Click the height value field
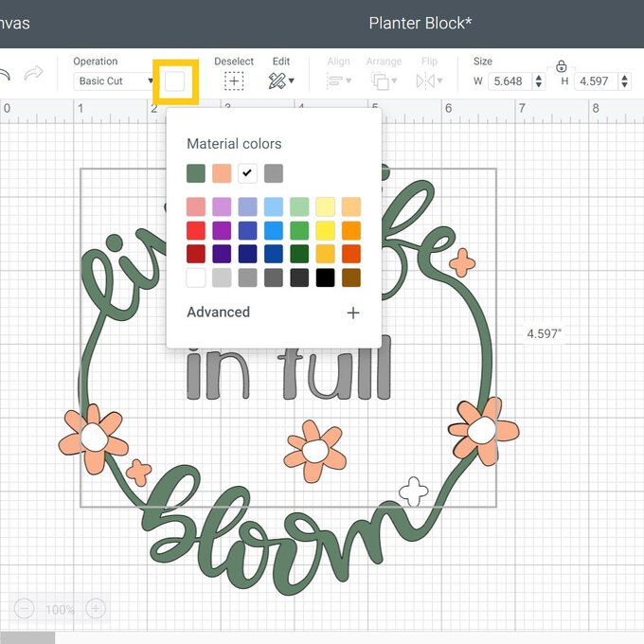Image resolution: width=644 pixels, height=644 pixels. pyautogui.click(x=595, y=81)
